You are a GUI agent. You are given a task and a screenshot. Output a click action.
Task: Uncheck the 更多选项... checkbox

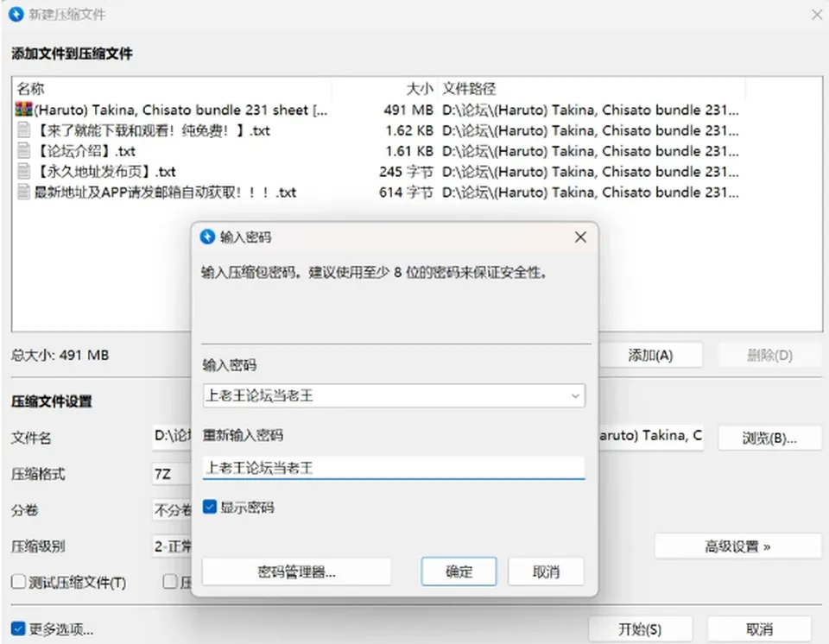pos(18,628)
